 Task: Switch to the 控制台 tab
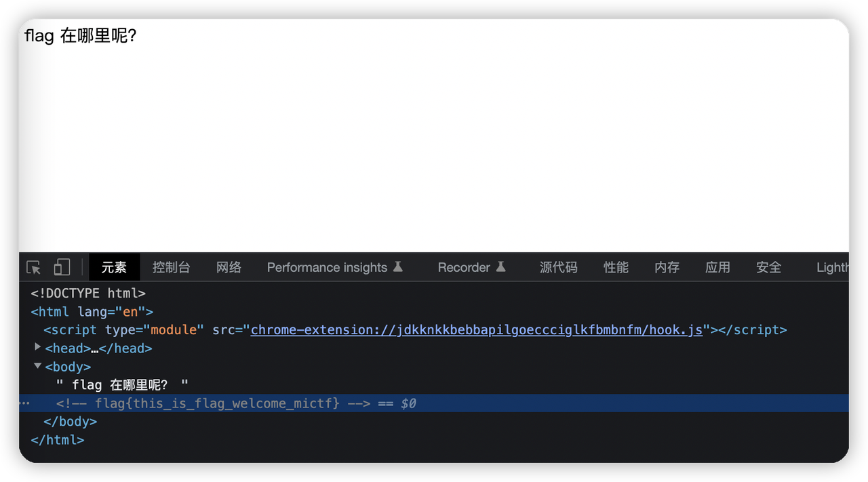click(171, 268)
